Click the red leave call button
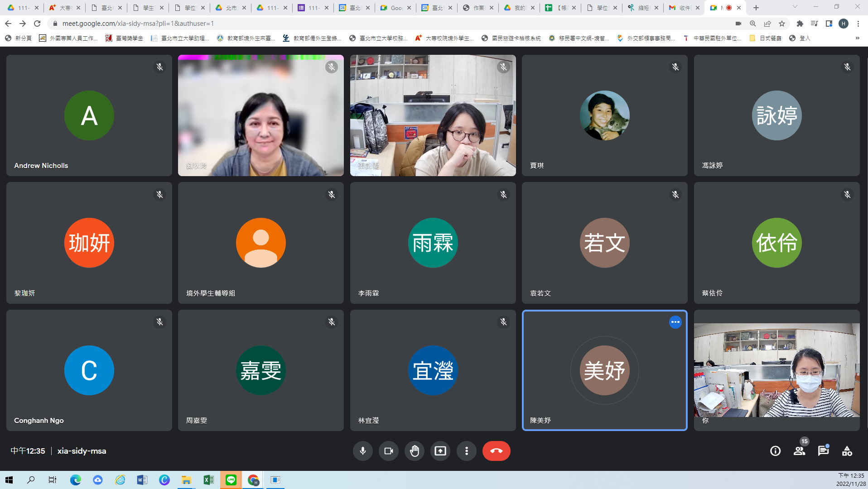Image resolution: width=868 pixels, height=489 pixels. [496, 451]
